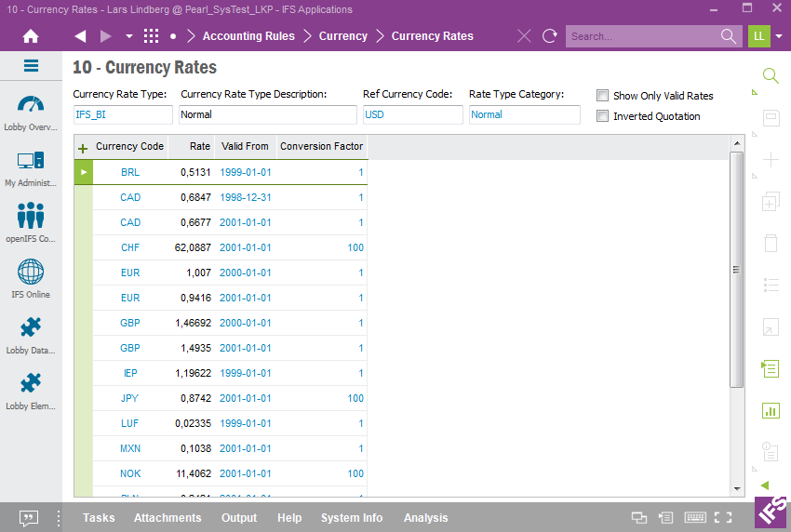Refresh the page with the reload icon
The image size is (791, 532).
point(549,36)
